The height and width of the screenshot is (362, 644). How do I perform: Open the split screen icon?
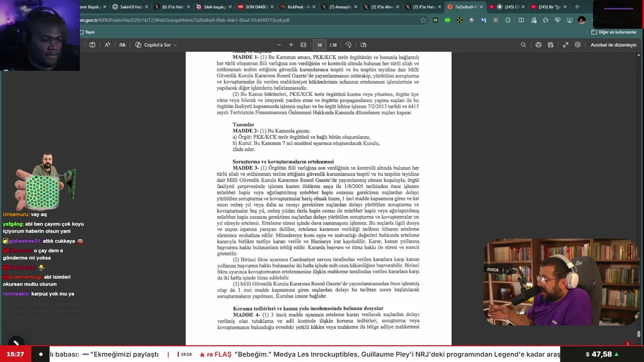point(521,20)
